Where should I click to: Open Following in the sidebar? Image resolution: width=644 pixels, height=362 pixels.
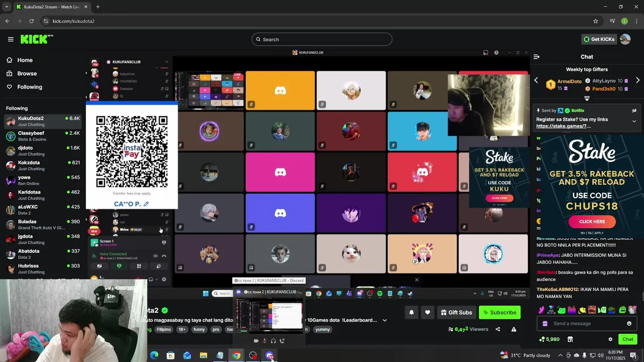(24, 87)
